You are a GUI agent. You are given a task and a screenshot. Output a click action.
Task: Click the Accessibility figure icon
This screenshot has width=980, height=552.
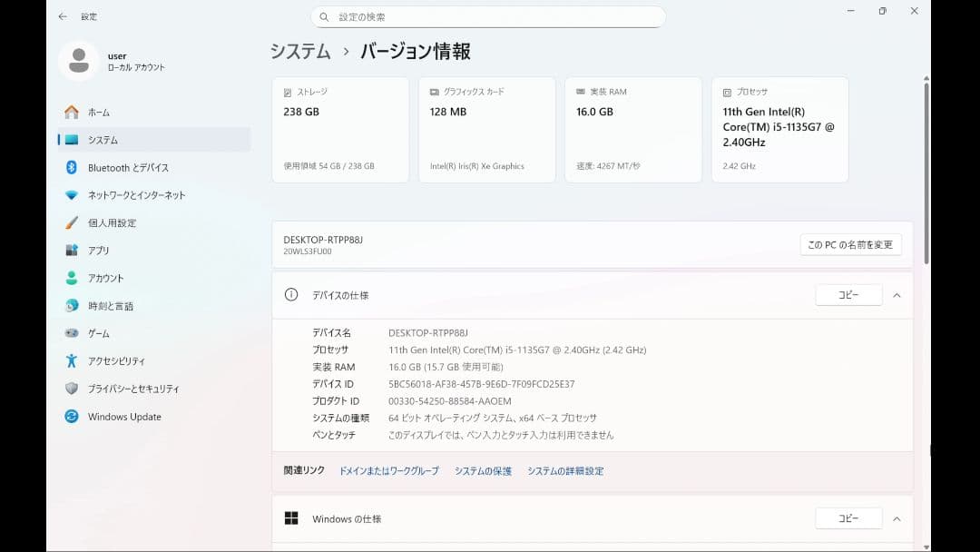72,360
